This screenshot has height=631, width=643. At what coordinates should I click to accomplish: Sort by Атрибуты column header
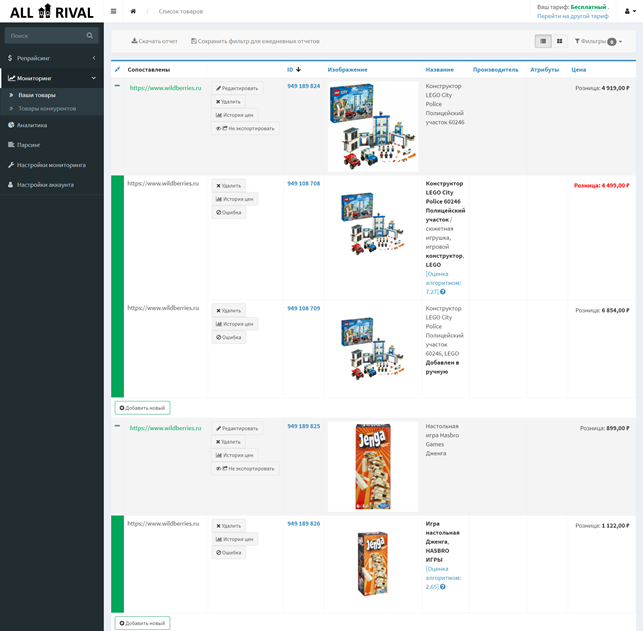point(545,70)
